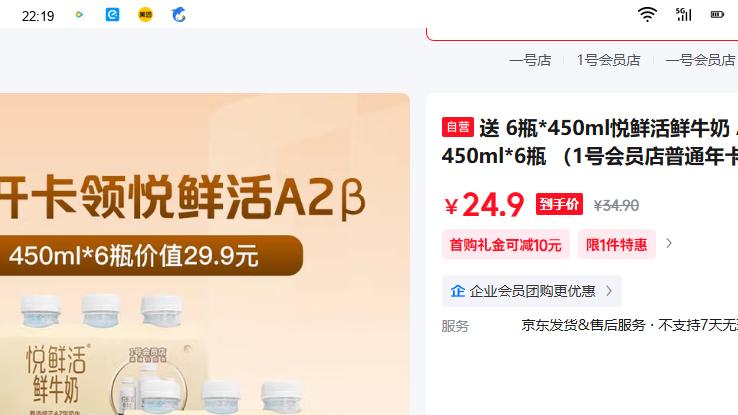The image size is (738, 415).
Task: Open 京东发货&售后服务 service details
Action: click(x=583, y=325)
